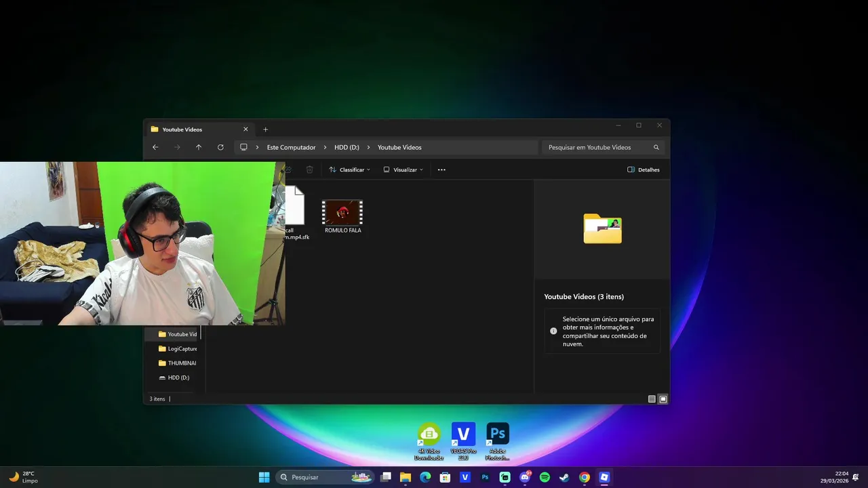
Task: Open the notification icon beside the clock
Action: (856, 477)
